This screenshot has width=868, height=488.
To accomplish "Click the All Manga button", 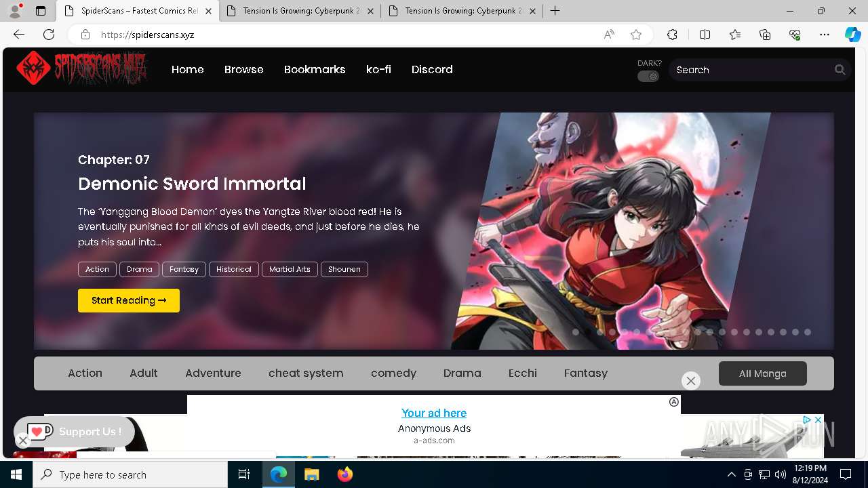I will pos(763,373).
